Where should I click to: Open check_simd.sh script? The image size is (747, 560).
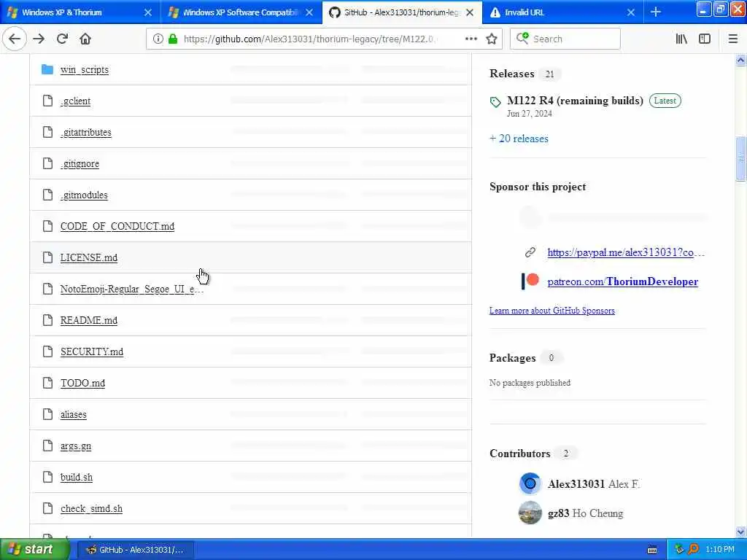(91, 508)
